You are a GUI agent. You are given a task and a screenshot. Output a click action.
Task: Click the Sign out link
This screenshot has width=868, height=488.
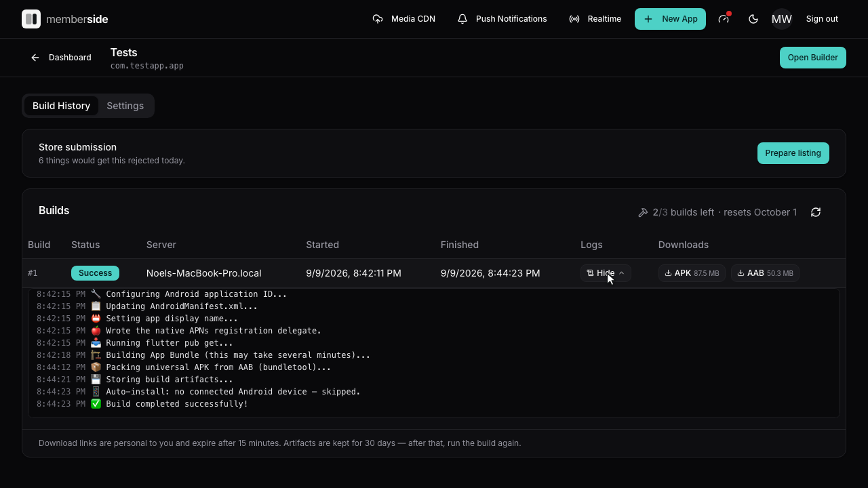point(822,19)
